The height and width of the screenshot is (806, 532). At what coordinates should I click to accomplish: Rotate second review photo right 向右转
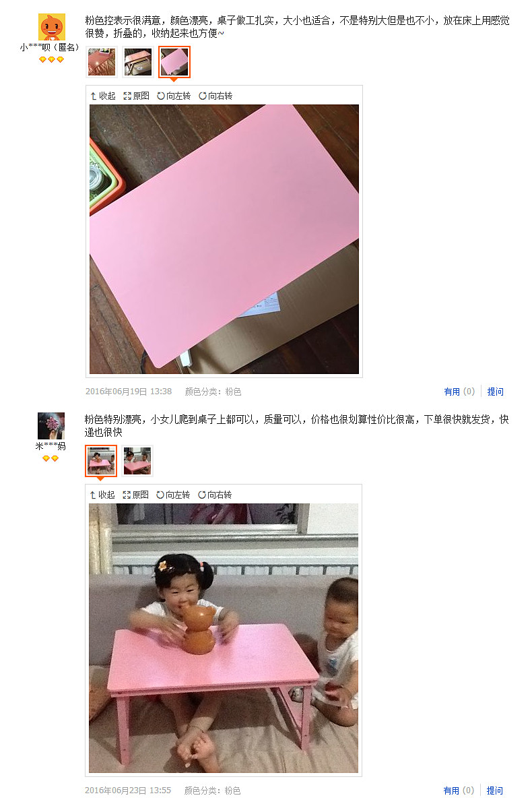coord(215,495)
